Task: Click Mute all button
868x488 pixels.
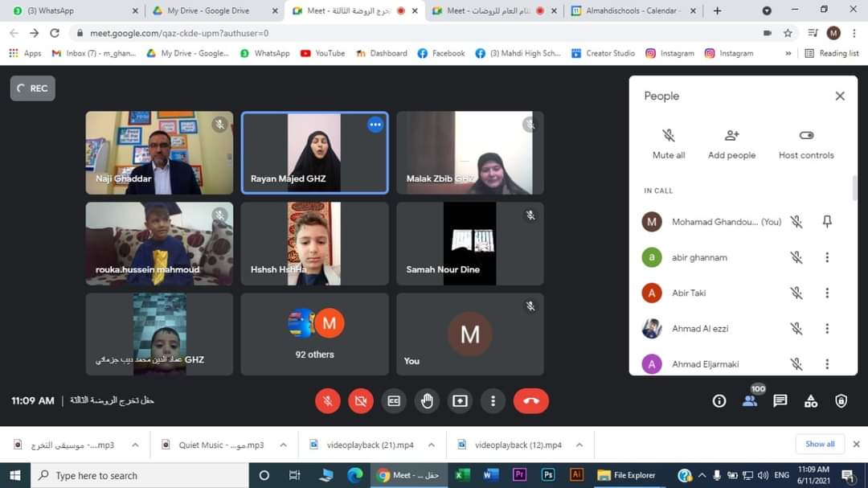Action: click(x=668, y=143)
